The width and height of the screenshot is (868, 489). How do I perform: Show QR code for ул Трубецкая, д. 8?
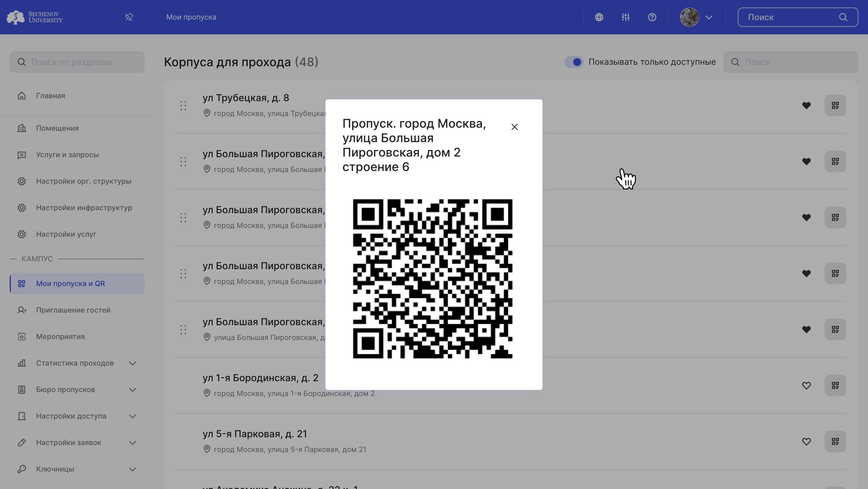(x=835, y=105)
